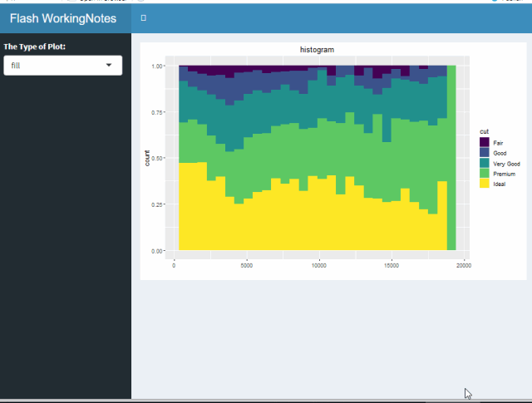
Task: Click the horizontal scrollbar at window bottom
Action: tap(266, 401)
